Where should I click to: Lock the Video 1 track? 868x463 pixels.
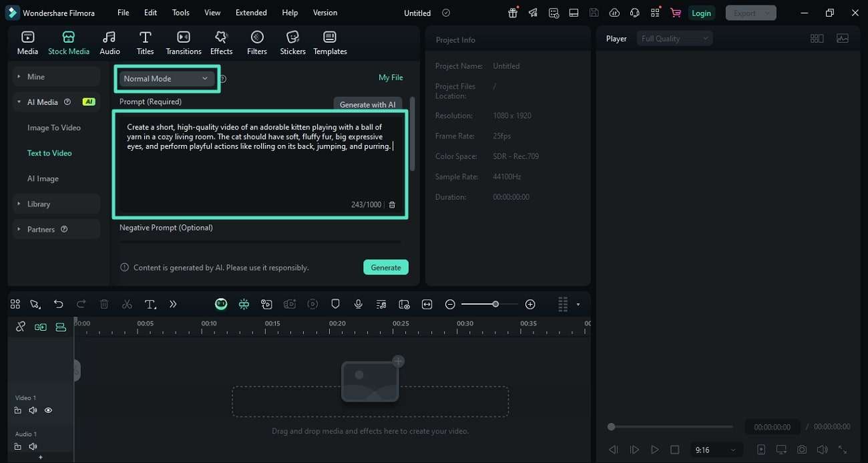point(18,410)
